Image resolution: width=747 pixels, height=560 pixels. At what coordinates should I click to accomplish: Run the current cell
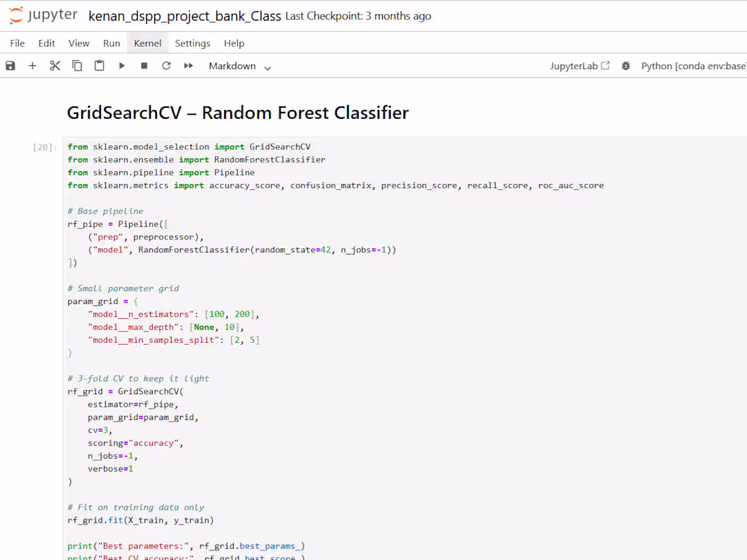[122, 66]
